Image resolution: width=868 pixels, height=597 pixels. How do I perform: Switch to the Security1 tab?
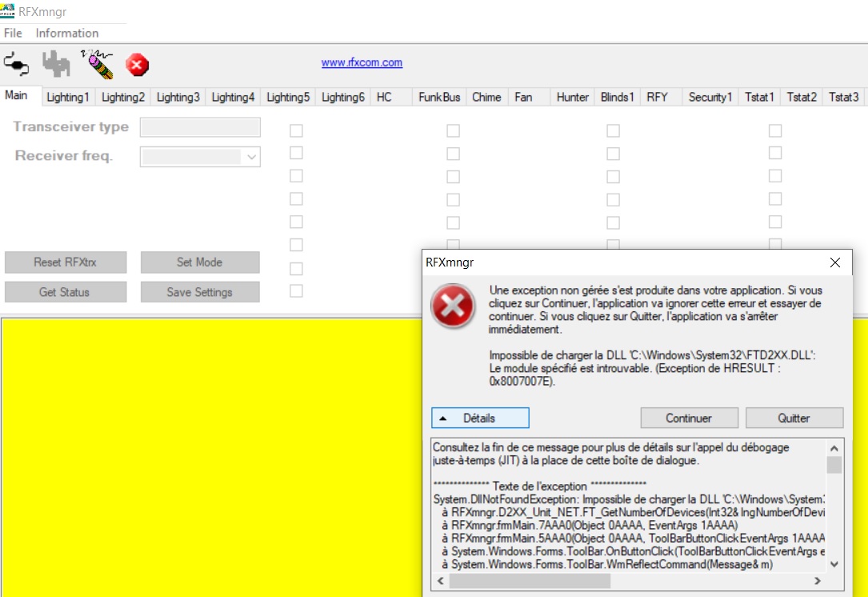click(710, 97)
